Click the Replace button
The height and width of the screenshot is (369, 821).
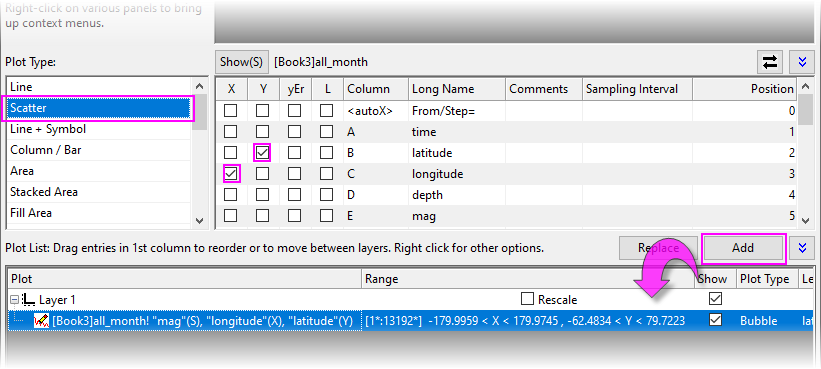pos(658,248)
